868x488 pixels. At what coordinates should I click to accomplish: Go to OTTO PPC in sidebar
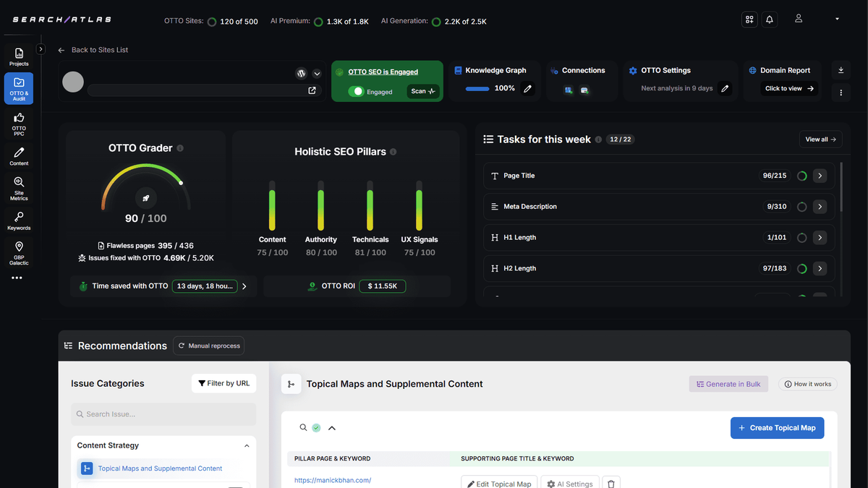(x=19, y=124)
